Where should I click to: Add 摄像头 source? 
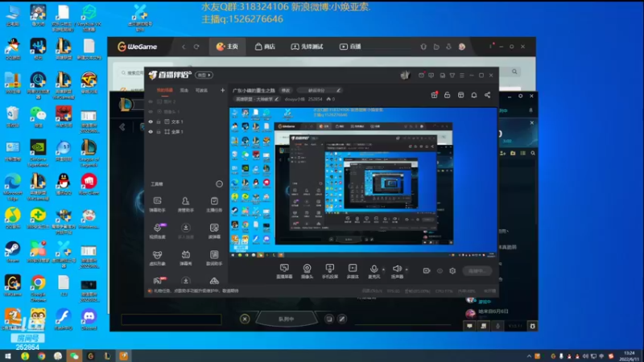307,271
